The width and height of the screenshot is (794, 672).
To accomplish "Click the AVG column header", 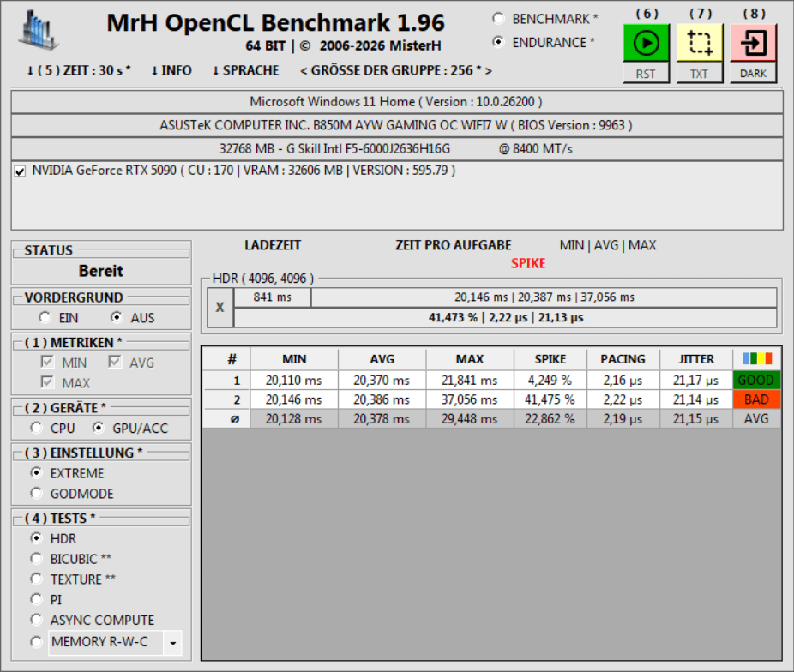I will 382,359.
